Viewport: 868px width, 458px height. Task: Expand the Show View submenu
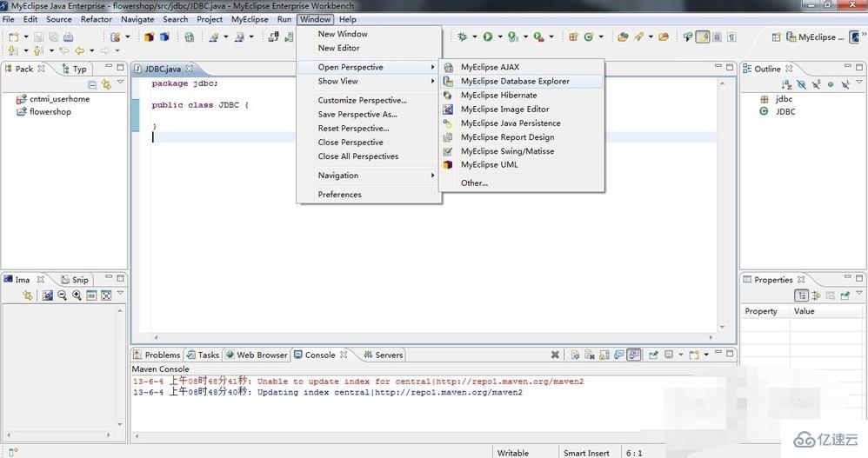(369, 81)
